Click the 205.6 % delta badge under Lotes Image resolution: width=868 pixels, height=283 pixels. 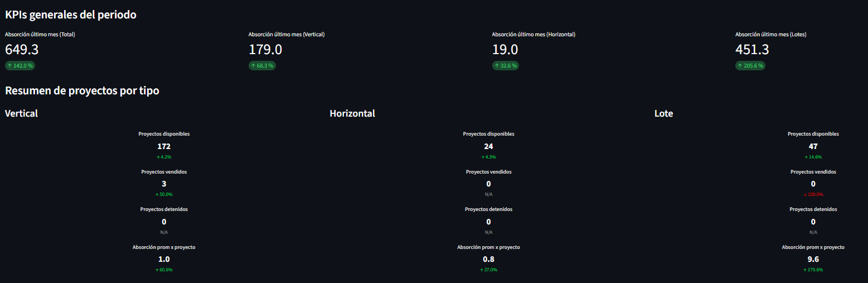[750, 66]
